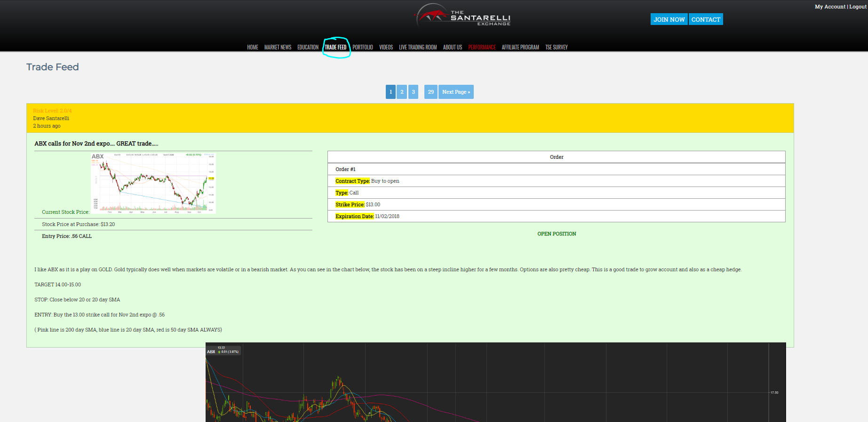The width and height of the screenshot is (868, 422).
Task: Click the Type: Call row
Action: [557, 193]
